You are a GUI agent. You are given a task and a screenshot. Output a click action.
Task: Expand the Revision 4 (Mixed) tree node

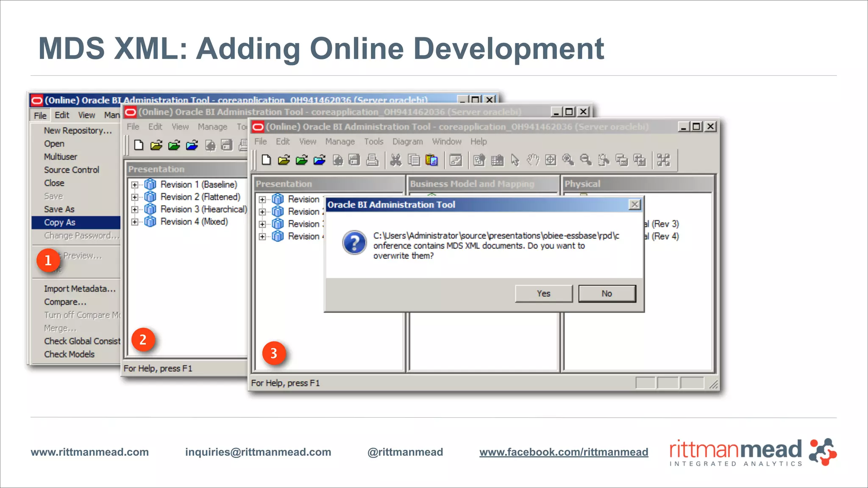[135, 222]
